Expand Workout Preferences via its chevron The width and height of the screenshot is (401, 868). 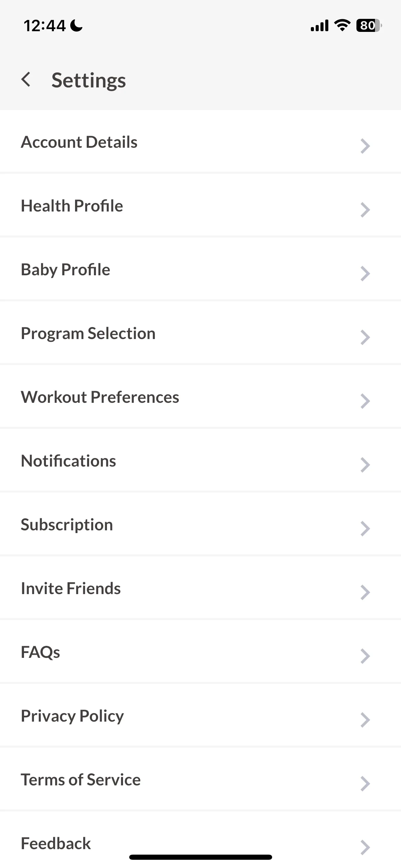(365, 401)
